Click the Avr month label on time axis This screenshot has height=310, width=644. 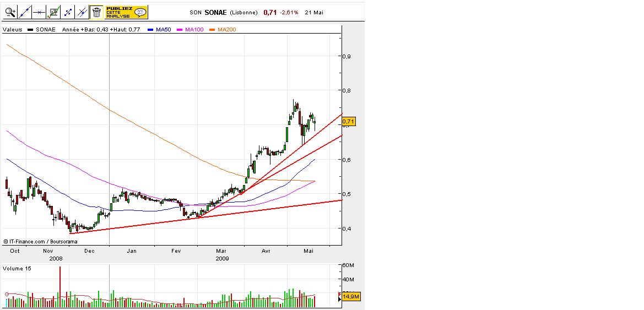[266, 251]
